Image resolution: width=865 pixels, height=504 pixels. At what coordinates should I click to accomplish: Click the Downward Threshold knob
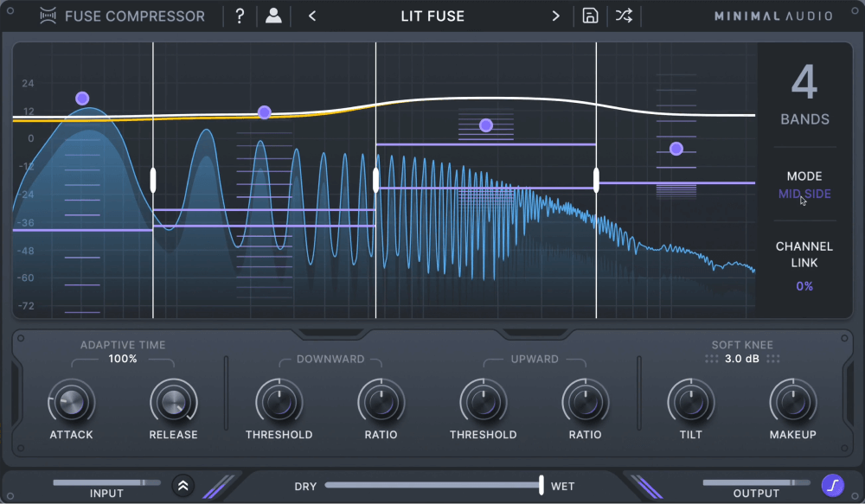coord(279,403)
